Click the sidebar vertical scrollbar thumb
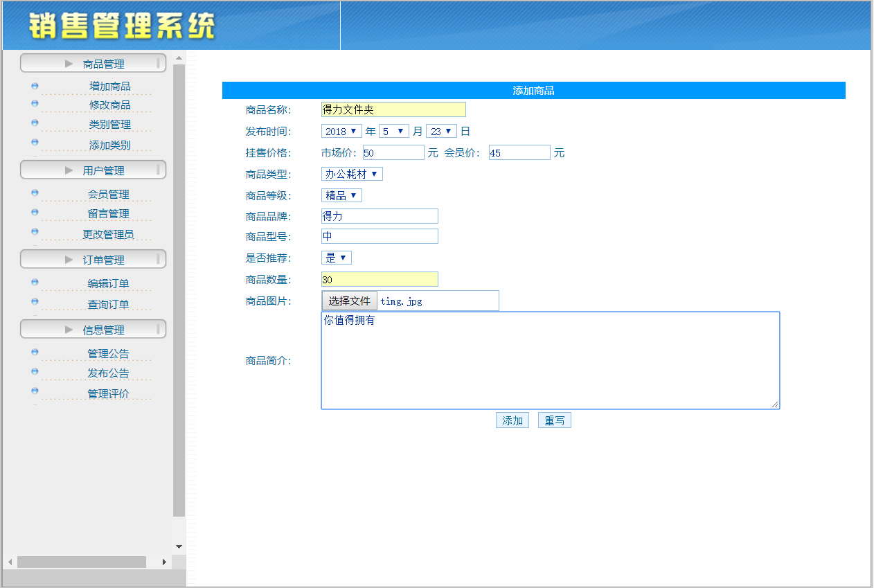874x588 pixels. pyautogui.click(x=179, y=291)
